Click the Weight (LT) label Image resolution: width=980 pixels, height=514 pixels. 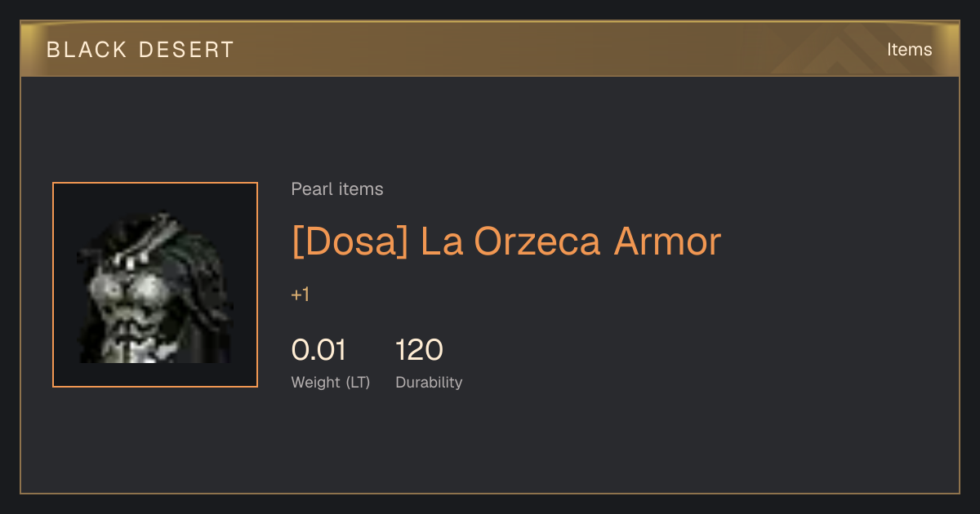[331, 382]
